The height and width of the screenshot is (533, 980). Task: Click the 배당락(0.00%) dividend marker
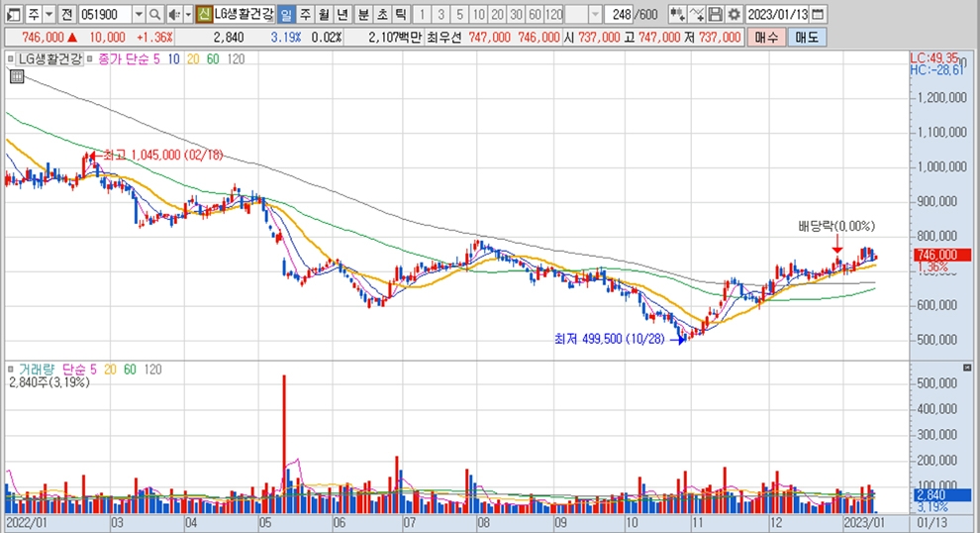tap(836, 226)
